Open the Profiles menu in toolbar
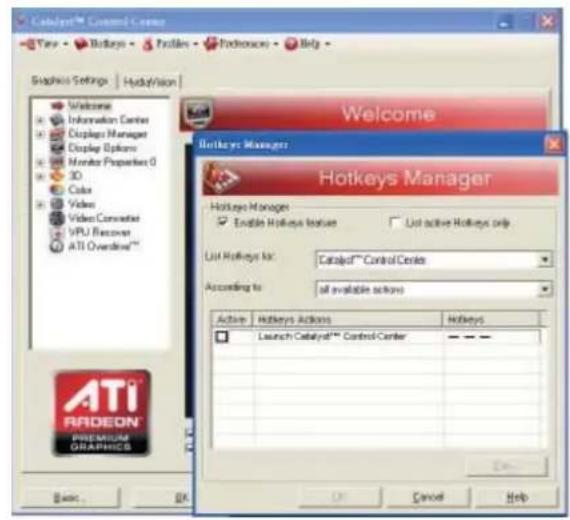 [170, 44]
